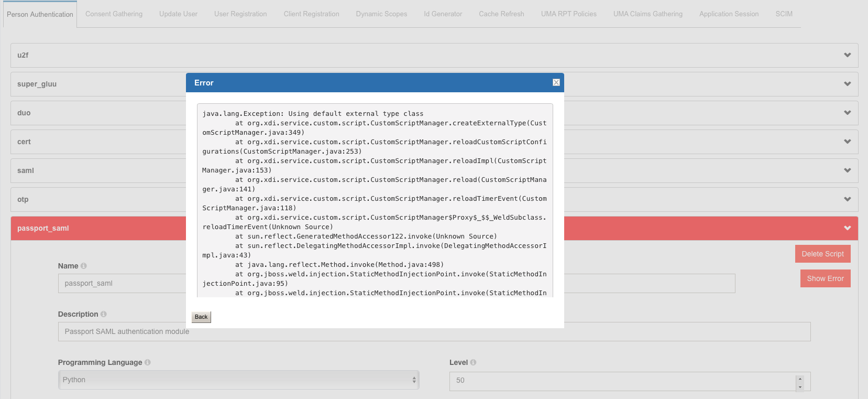
Task: Open the Person Authentication tab
Action: point(40,14)
